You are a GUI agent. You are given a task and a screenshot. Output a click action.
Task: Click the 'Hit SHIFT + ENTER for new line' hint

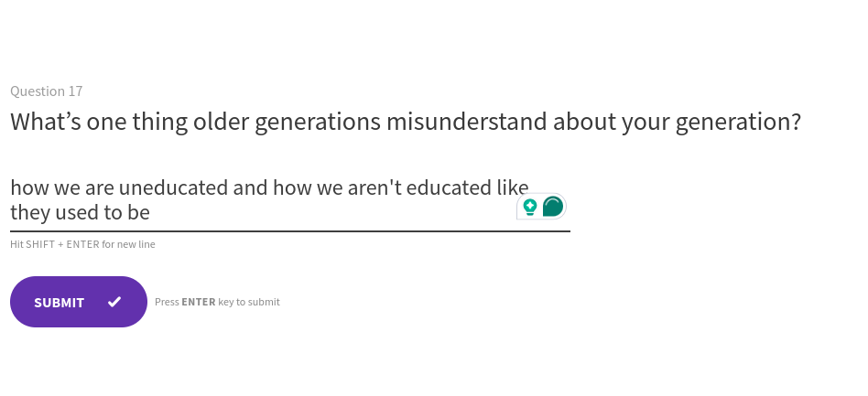click(82, 244)
